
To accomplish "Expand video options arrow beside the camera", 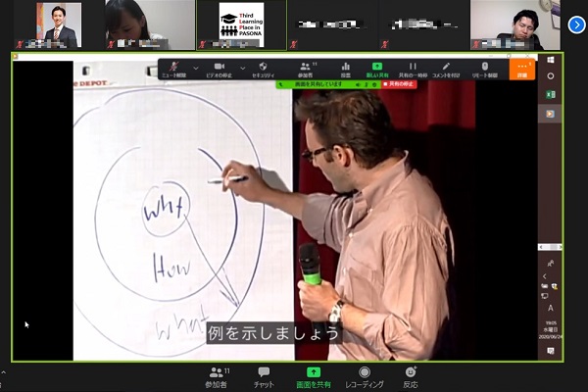I will (241, 67).
